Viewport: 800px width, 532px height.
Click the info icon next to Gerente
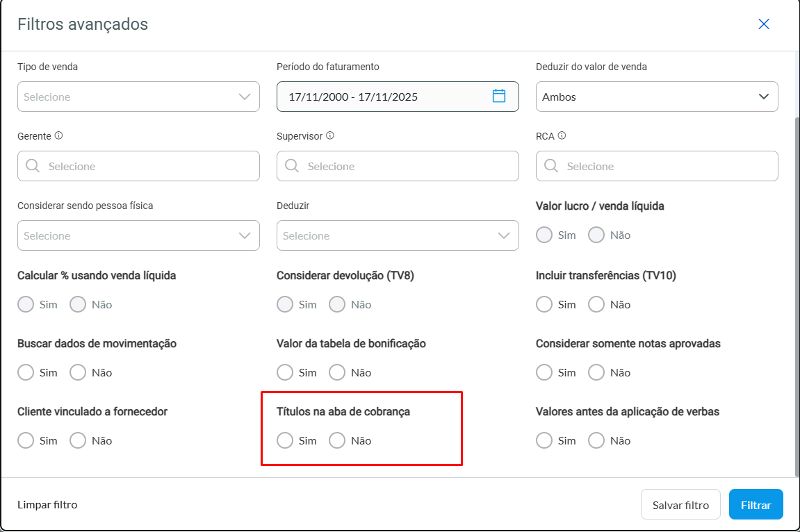(58, 136)
